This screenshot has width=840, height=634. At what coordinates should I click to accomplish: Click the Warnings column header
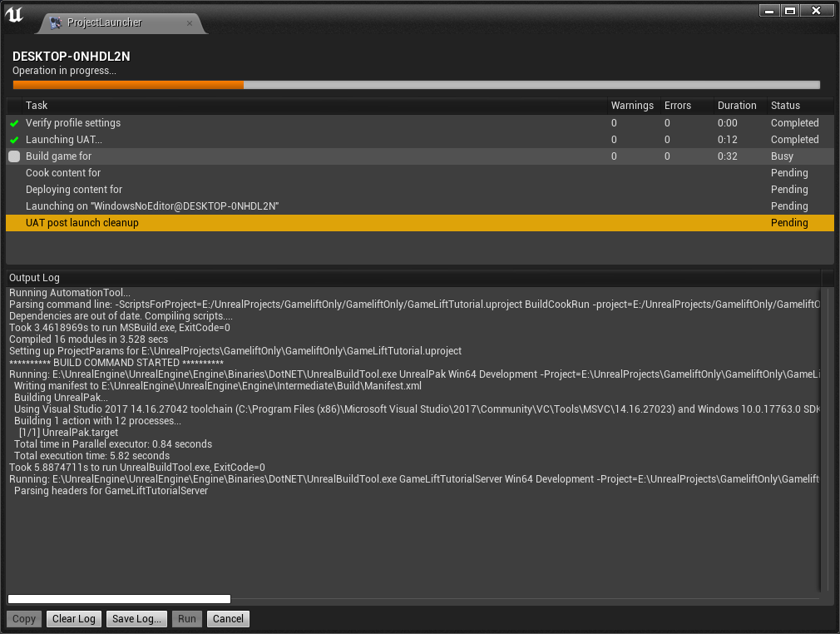pyautogui.click(x=632, y=106)
